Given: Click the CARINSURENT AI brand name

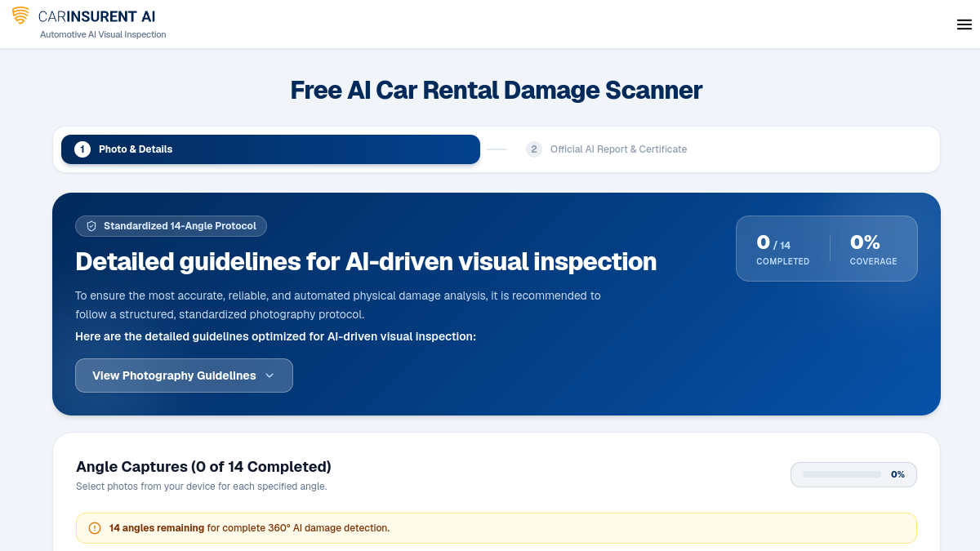Looking at the screenshot, I should pos(97,16).
